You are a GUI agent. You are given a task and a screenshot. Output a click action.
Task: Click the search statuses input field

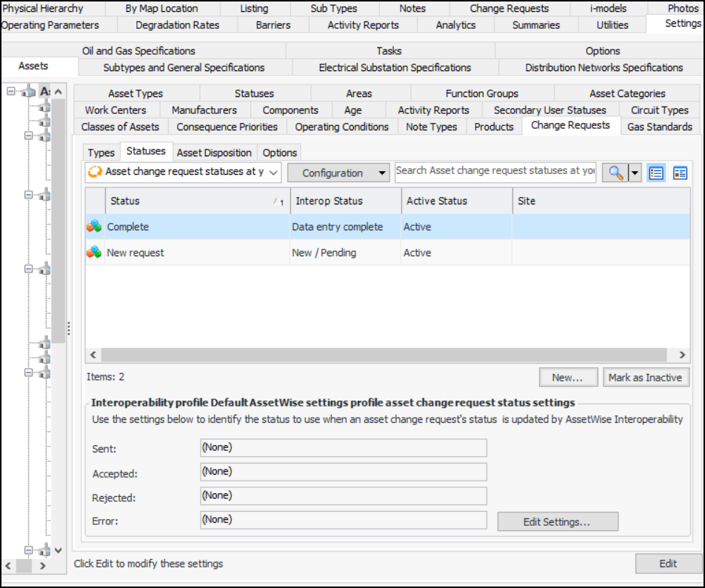(x=495, y=171)
